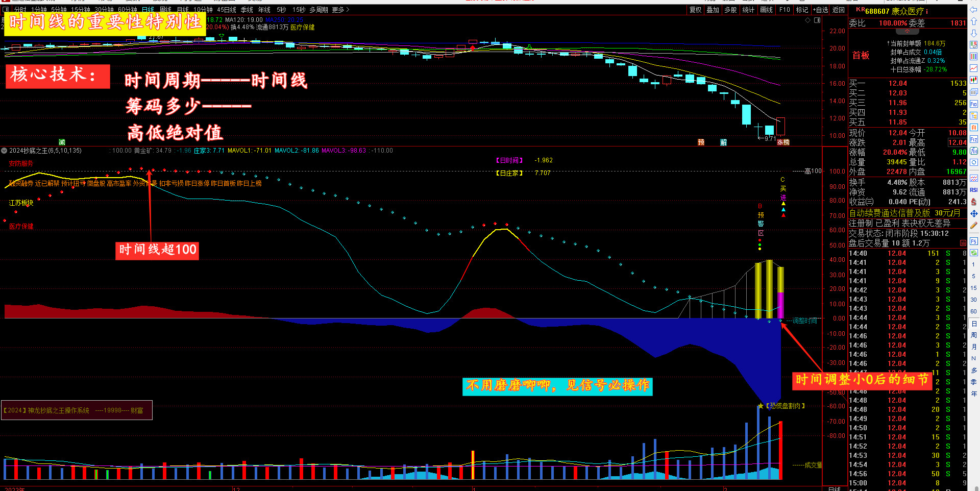Toggle the panel layout icon before 分时
980x491 pixels.
6,10
